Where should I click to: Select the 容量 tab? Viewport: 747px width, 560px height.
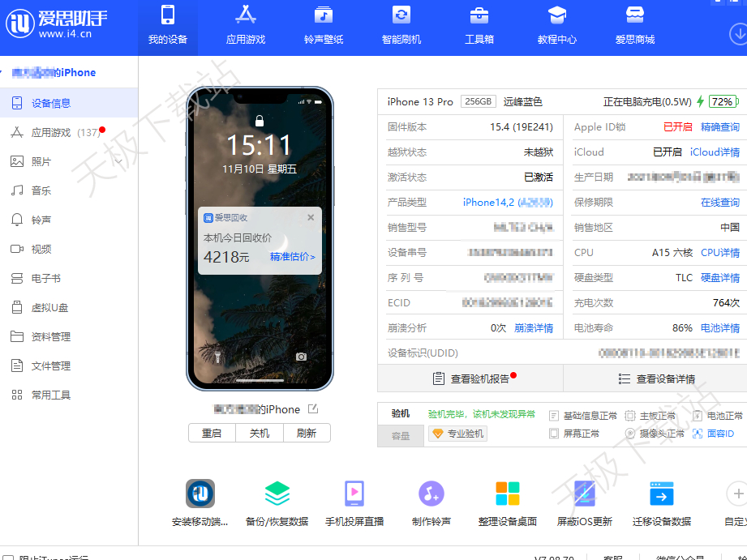click(x=400, y=435)
